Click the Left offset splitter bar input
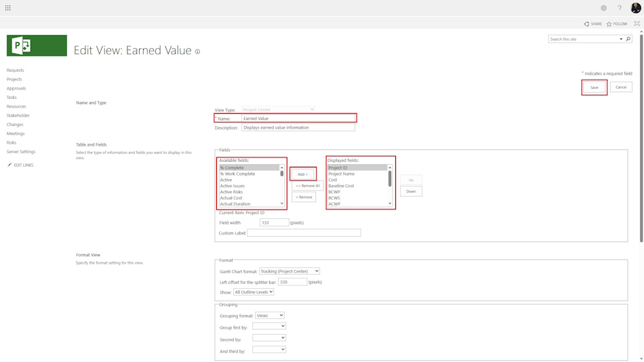This screenshot has width=644, height=362. tap(292, 282)
